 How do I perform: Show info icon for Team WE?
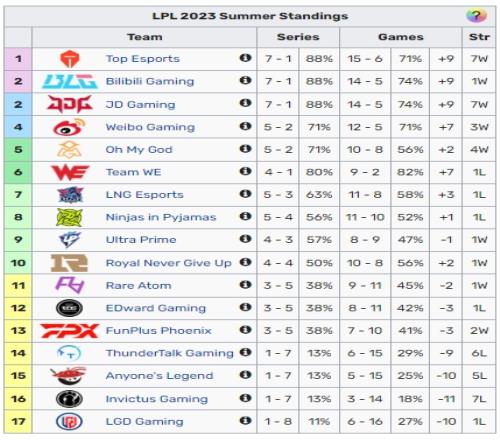pyautogui.click(x=245, y=171)
